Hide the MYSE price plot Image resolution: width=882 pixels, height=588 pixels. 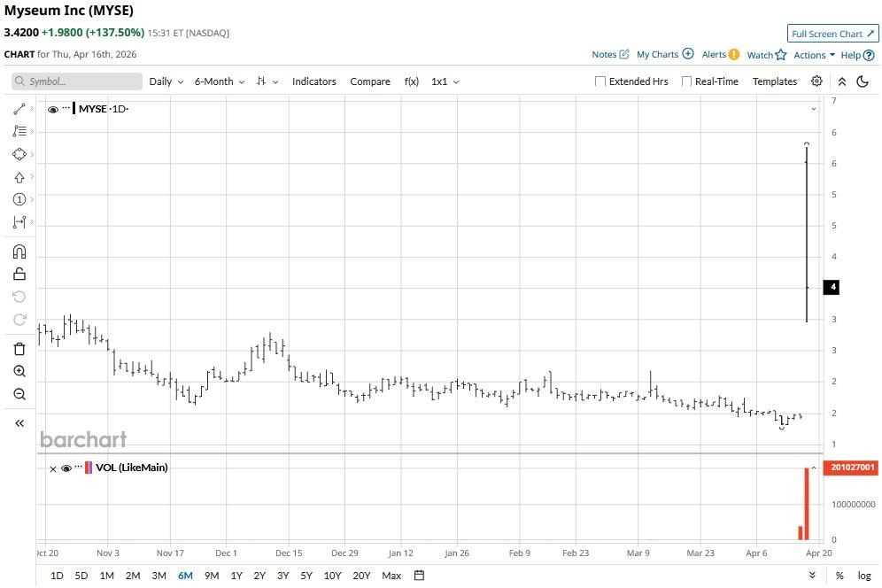click(x=53, y=109)
